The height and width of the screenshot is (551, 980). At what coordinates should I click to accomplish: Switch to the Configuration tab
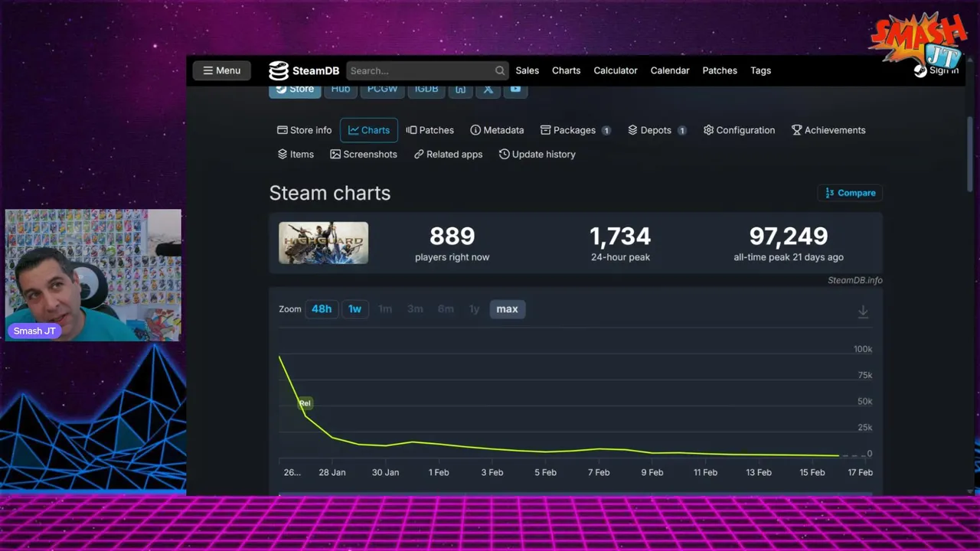tap(739, 130)
